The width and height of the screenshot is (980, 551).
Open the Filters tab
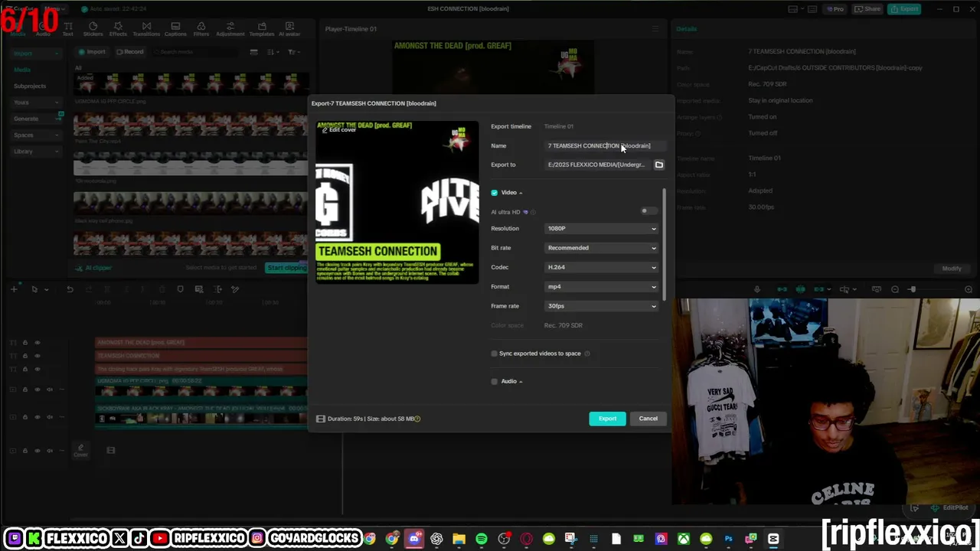201,29
